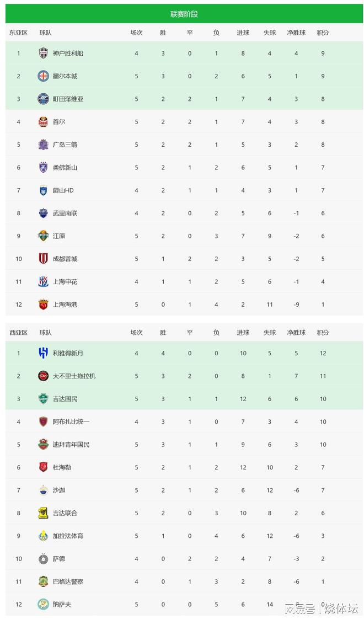This screenshot has height=619, width=364.
Task: Click the Vissel Kobe (神户胜利船) team logo
Action: pos(43,54)
